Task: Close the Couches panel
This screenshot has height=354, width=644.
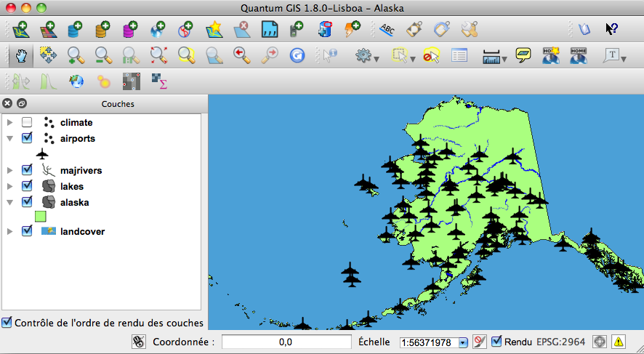Action: [7, 103]
